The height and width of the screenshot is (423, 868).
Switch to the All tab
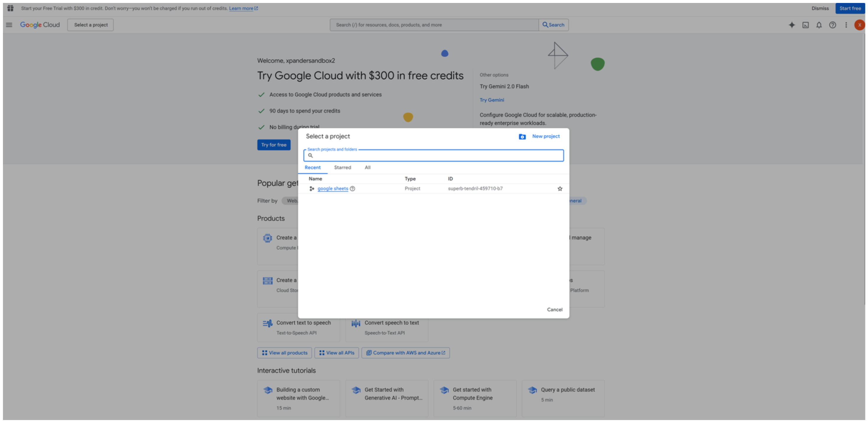[x=367, y=167]
